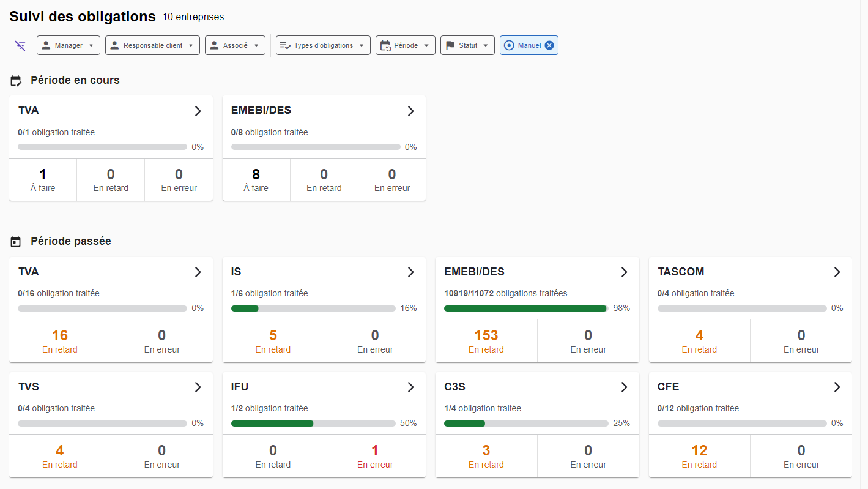
Task: Click the 8 À faire count in EMEBI/DES
Action: 256,180
